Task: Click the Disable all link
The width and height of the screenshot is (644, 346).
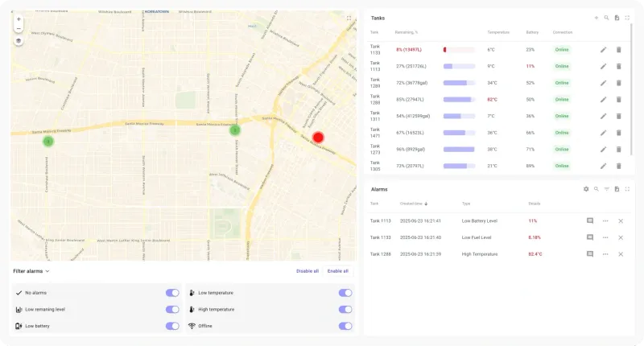Action: point(308,271)
